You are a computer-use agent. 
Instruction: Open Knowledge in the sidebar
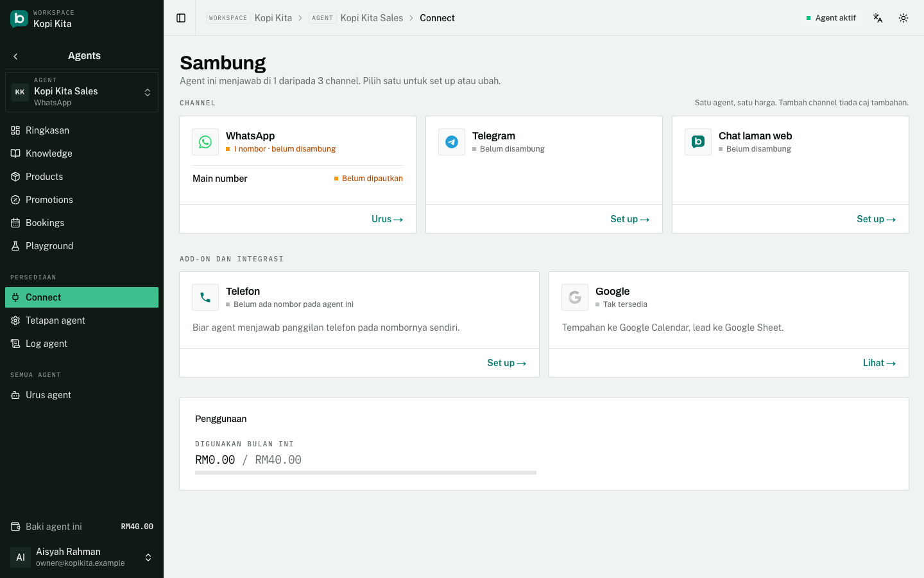tap(81, 153)
